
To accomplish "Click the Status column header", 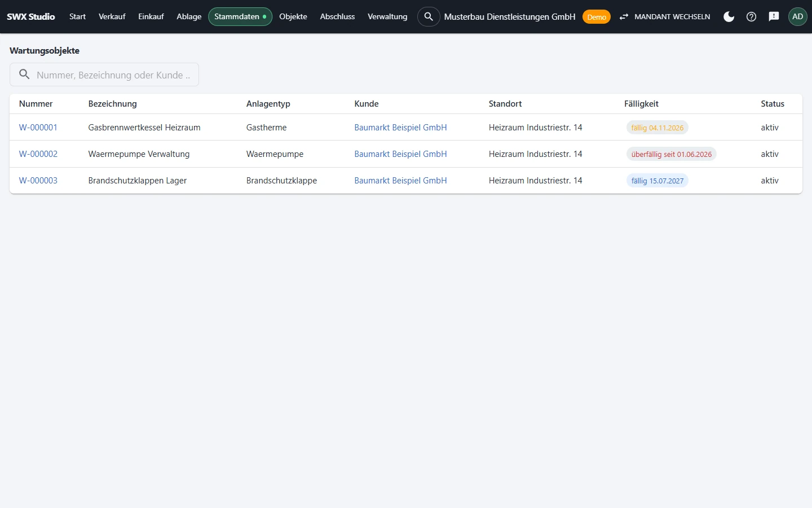I will [773, 104].
